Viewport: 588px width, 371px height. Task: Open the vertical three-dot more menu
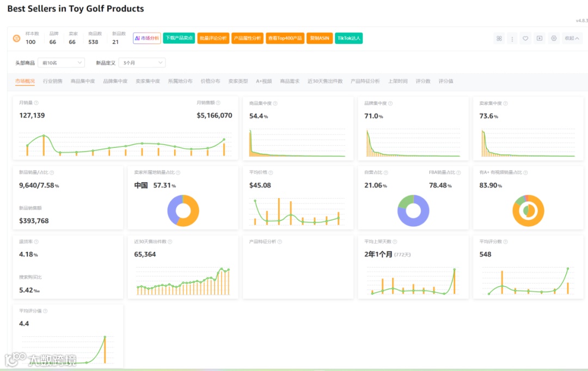512,38
